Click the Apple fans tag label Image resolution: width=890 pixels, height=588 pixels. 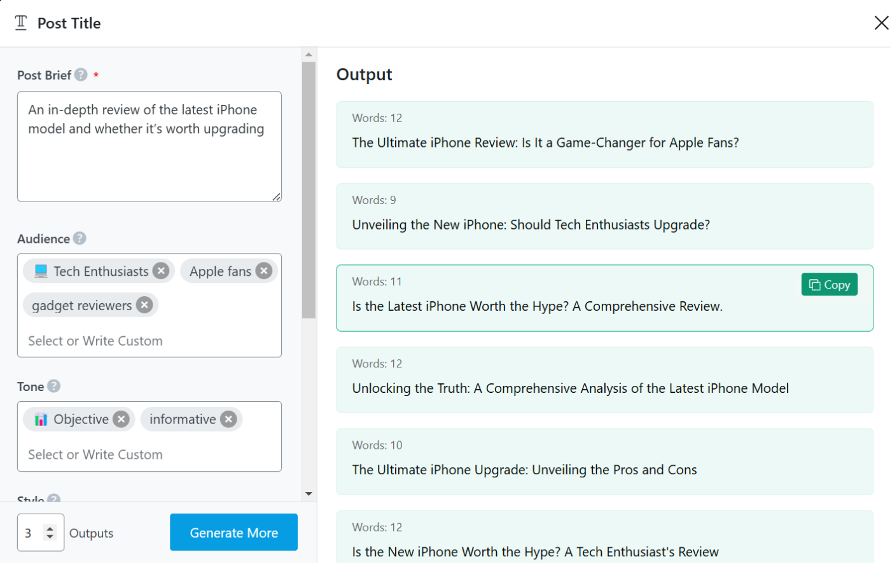(x=220, y=271)
